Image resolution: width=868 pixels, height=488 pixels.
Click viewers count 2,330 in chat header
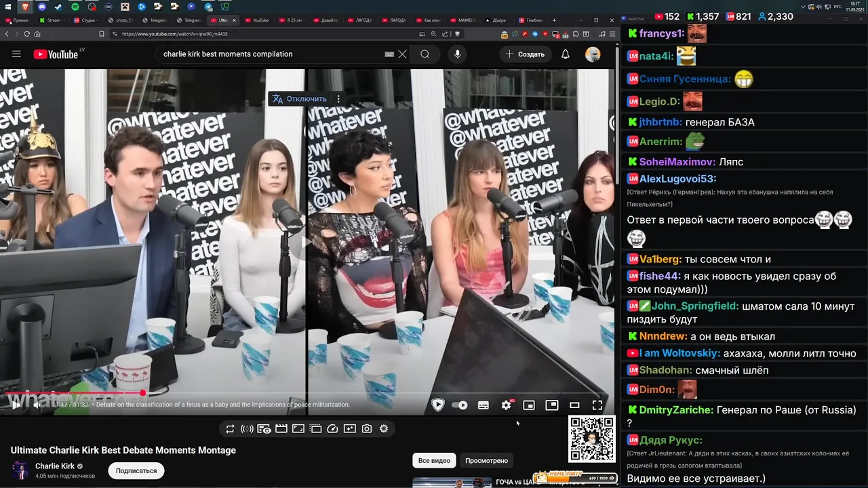[774, 16]
